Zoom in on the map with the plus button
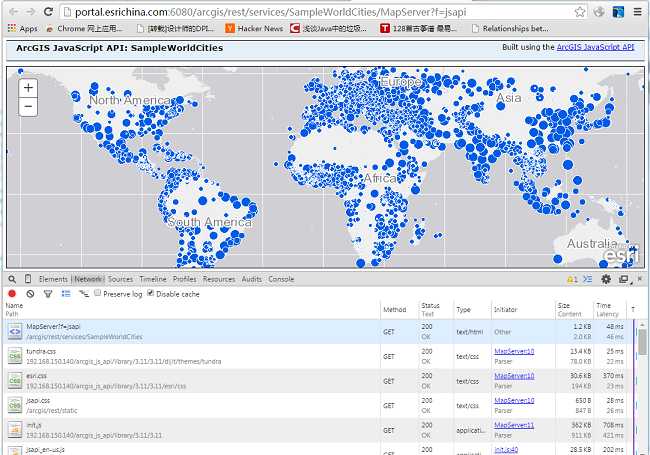This screenshot has width=650, height=455. 28,88
